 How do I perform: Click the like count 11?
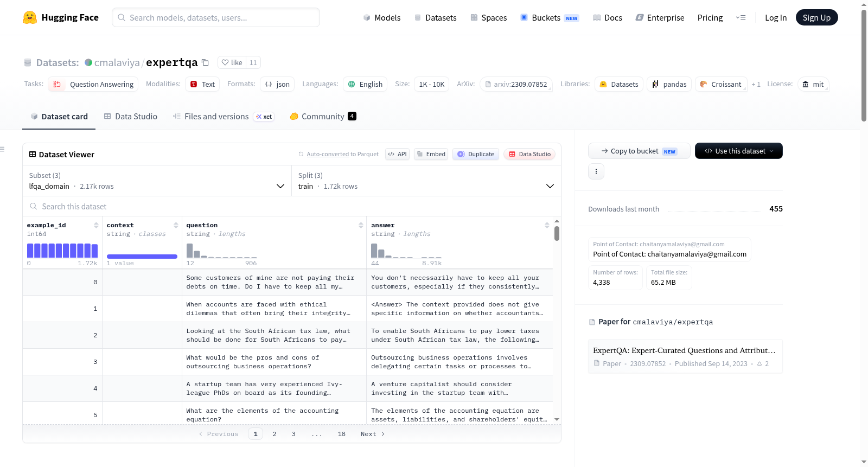click(x=253, y=62)
